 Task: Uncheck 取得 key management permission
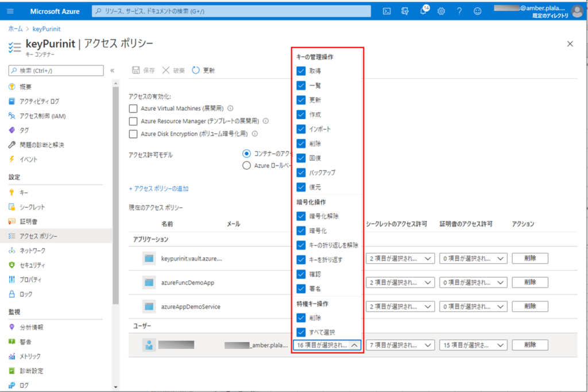click(x=301, y=71)
